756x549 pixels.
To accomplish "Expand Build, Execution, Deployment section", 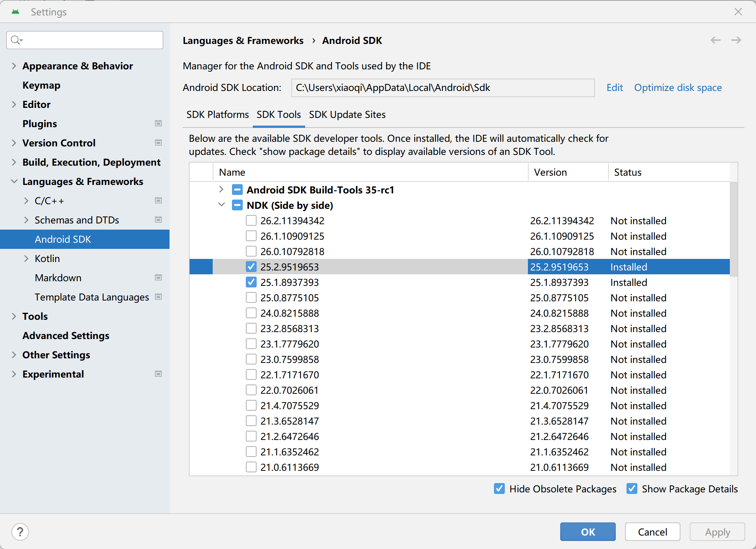I will click(x=14, y=162).
